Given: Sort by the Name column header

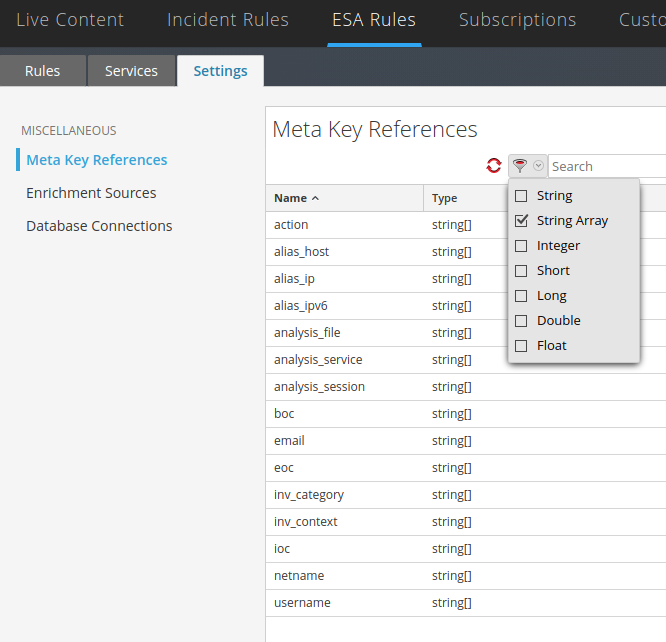Looking at the screenshot, I should click(296, 198).
